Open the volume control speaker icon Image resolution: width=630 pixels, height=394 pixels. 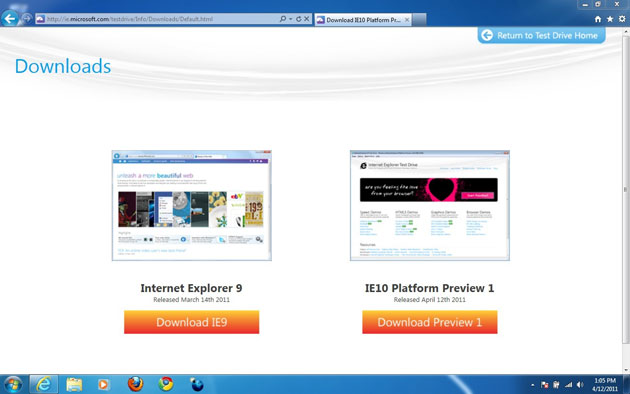click(580, 385)
